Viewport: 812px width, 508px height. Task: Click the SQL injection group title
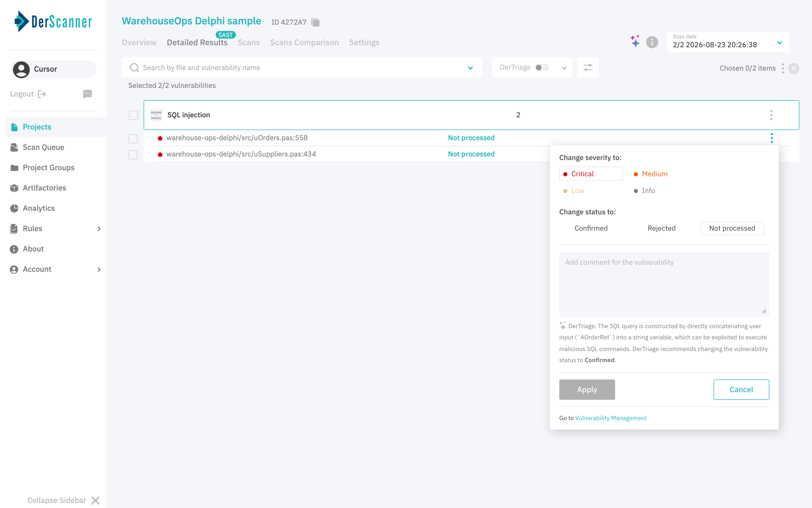click(x=189, y=115)
